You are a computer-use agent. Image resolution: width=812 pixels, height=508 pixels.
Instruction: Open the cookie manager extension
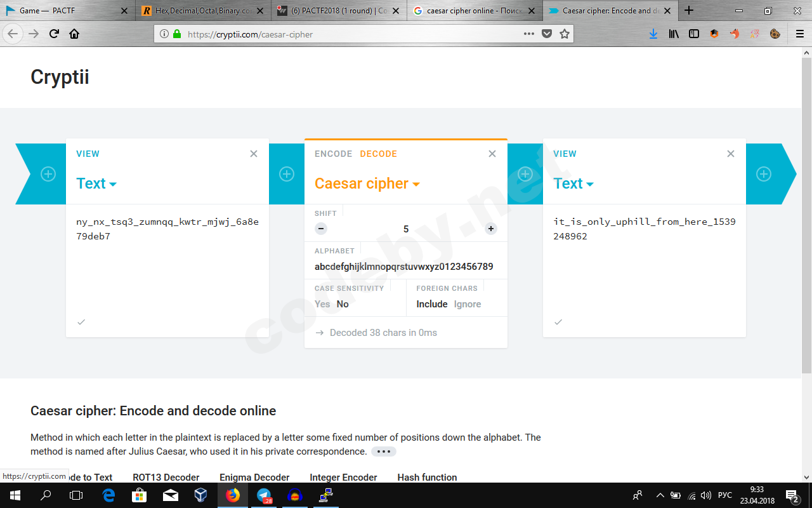775,34
